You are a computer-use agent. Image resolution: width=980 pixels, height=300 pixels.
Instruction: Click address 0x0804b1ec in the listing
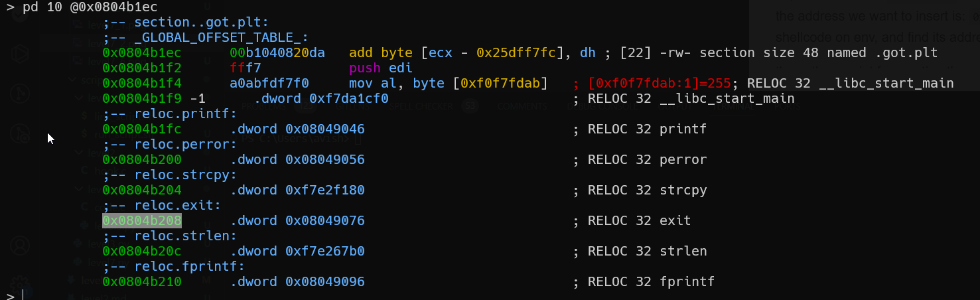pos(142,52)
